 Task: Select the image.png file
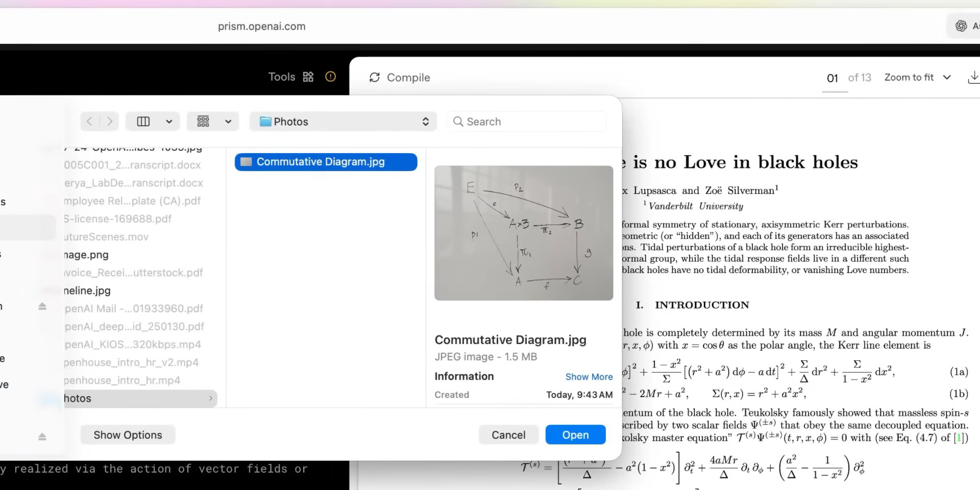click(86, 255)
